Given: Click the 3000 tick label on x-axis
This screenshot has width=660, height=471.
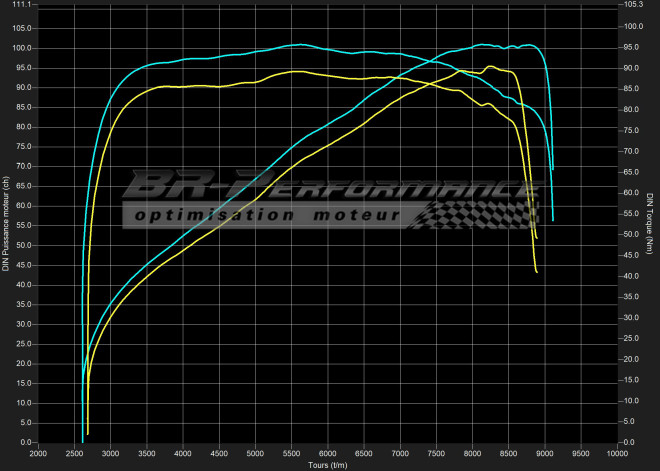Looking at the screenshot, I should [x=110, y=453].
